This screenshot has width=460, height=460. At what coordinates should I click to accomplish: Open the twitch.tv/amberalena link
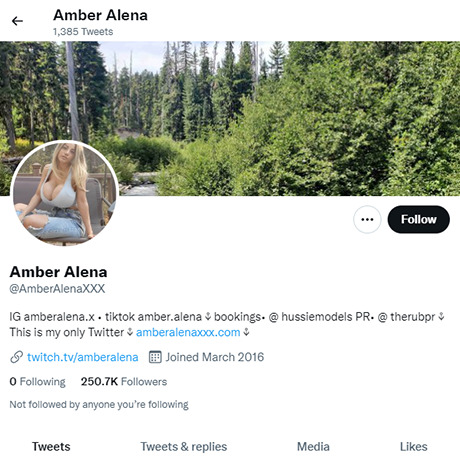point(83,357)
